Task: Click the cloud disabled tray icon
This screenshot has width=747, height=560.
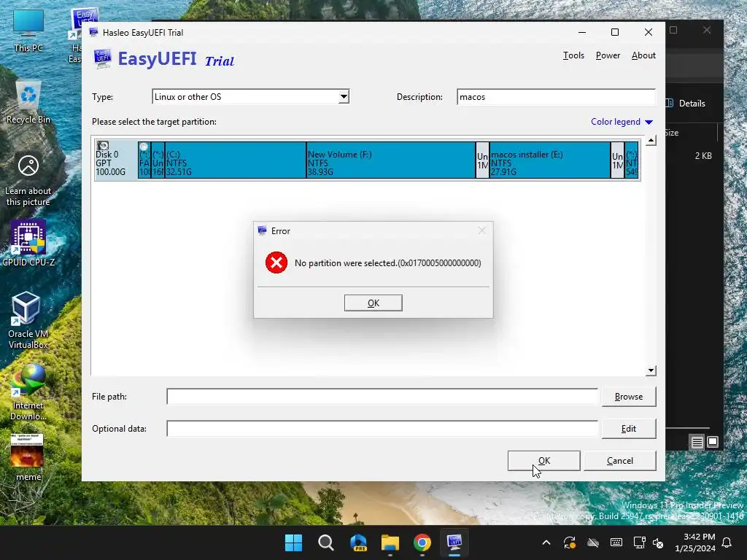Action: click(592, 542)
